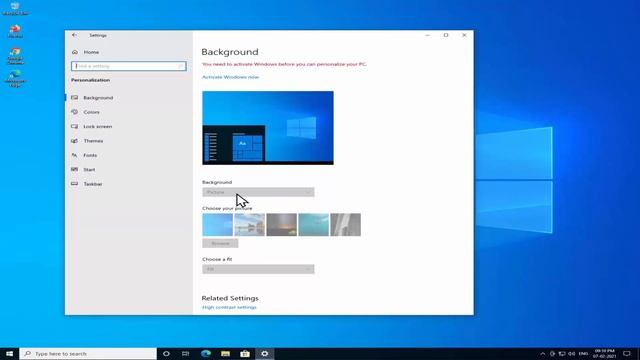640x360 pixels.
Task: Open the network icon in system tray
Action: click(x=562, y=354)
